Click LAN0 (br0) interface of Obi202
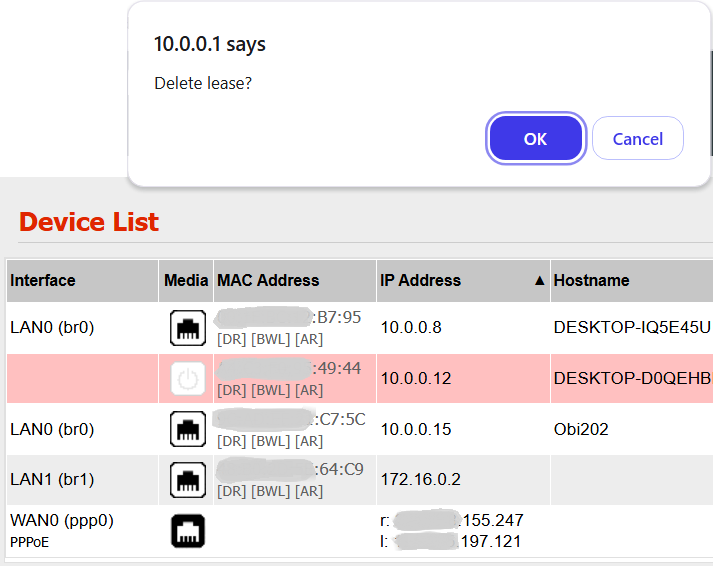 tap(52, 429)
